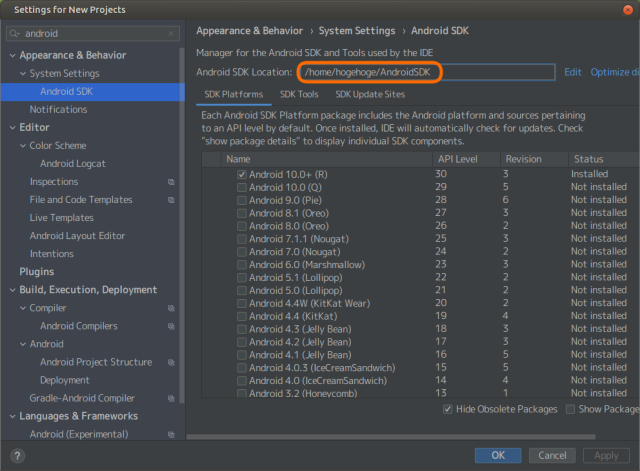This screenshot has width=640, height=471.
Task: Click the project-level icon beside Inspections
Action: point(171,182)
